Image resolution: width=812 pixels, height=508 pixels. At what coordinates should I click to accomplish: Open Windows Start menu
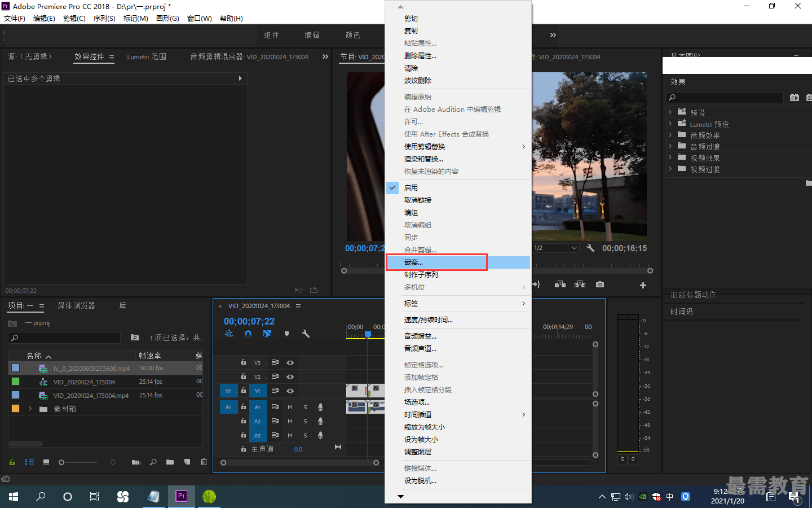click(x=14, y=496)
